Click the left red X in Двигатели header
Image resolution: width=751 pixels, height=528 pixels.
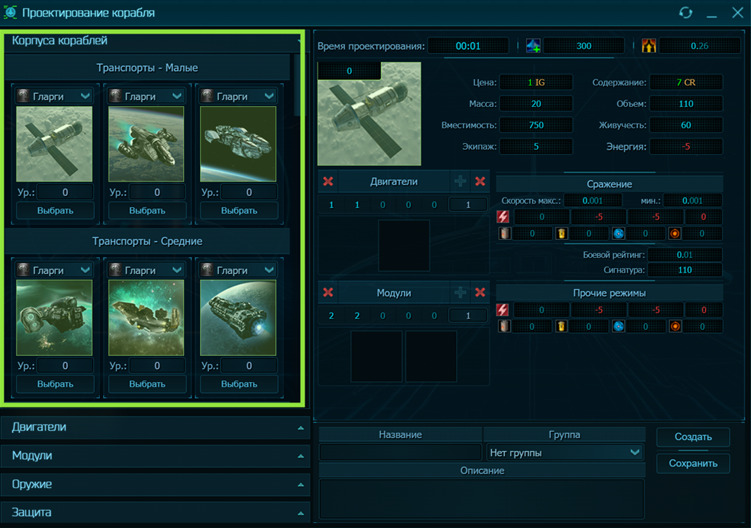click(x=329, y=182)
